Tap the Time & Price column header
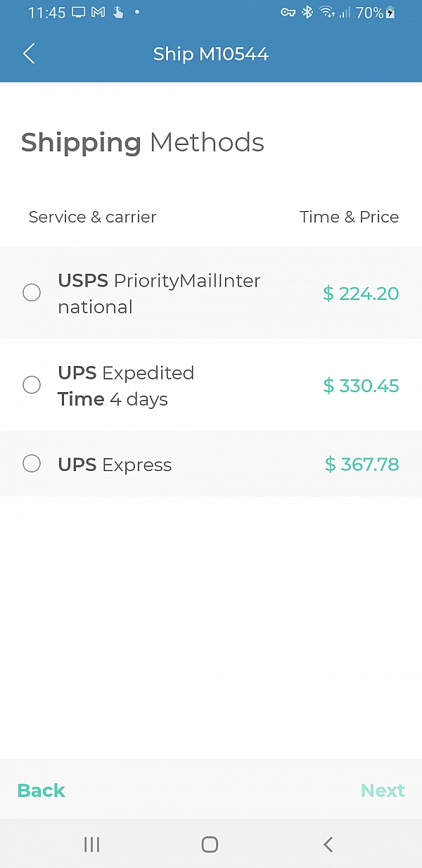The image size is (422, 868). point(349,217)
